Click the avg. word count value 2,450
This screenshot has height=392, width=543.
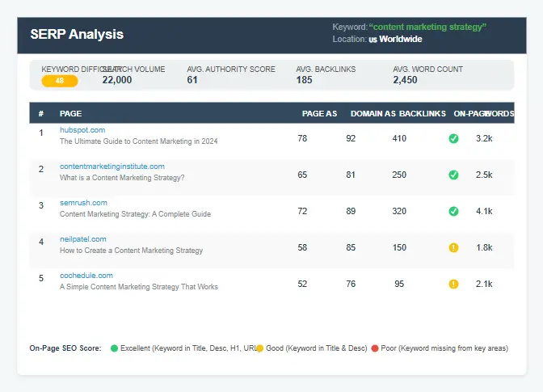[x=405, y=80]
